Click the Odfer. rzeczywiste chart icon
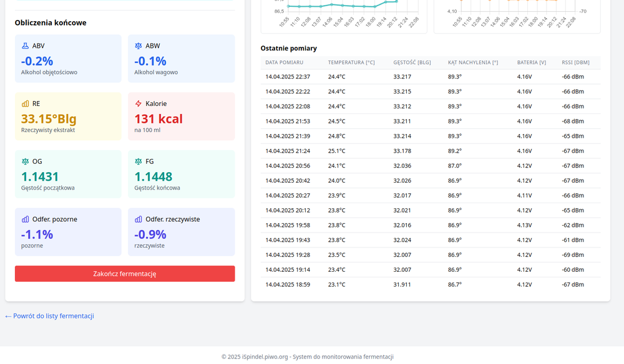The image size is (624, 364). click(139, 219)
